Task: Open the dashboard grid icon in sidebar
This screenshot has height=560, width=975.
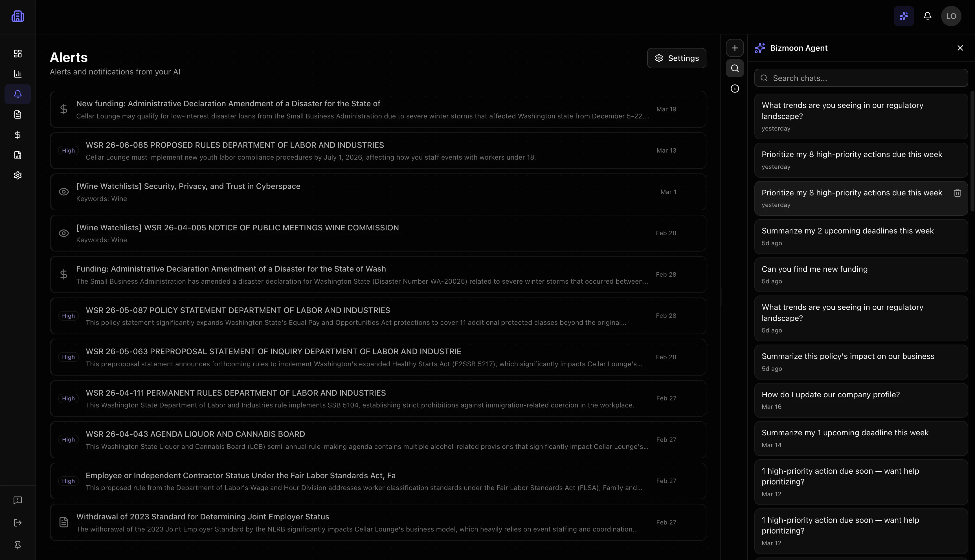Action: coord(18,54)
